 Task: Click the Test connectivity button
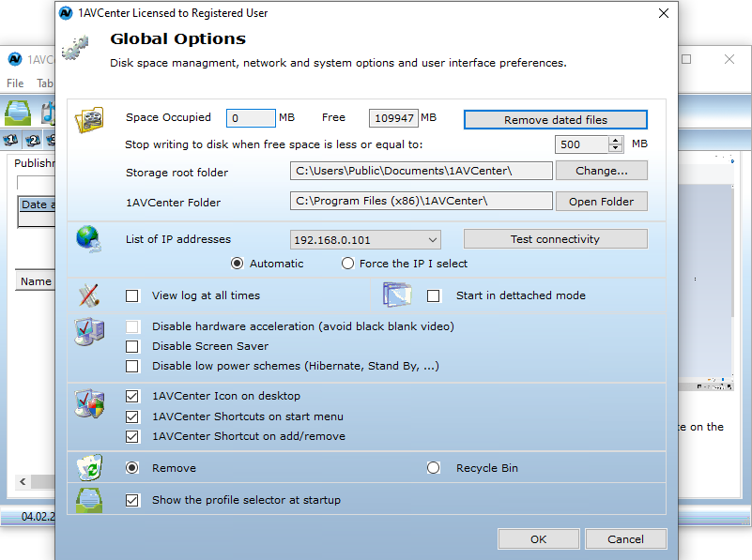point(556,239)
